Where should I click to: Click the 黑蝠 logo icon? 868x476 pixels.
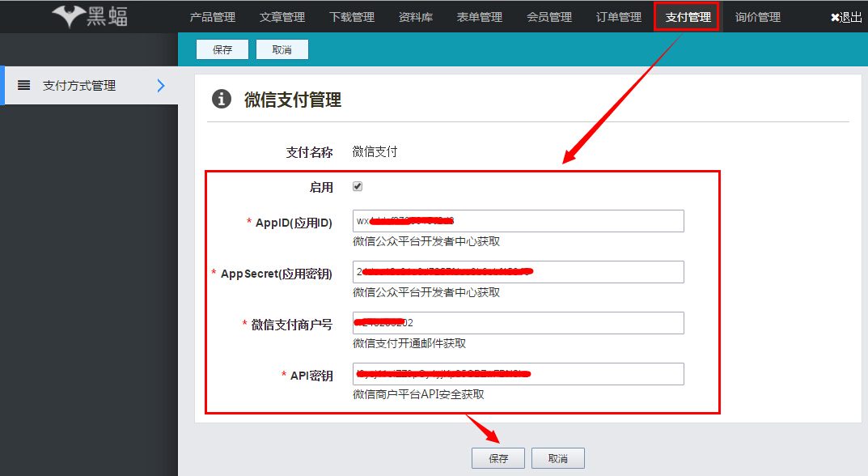click(69, 15)
